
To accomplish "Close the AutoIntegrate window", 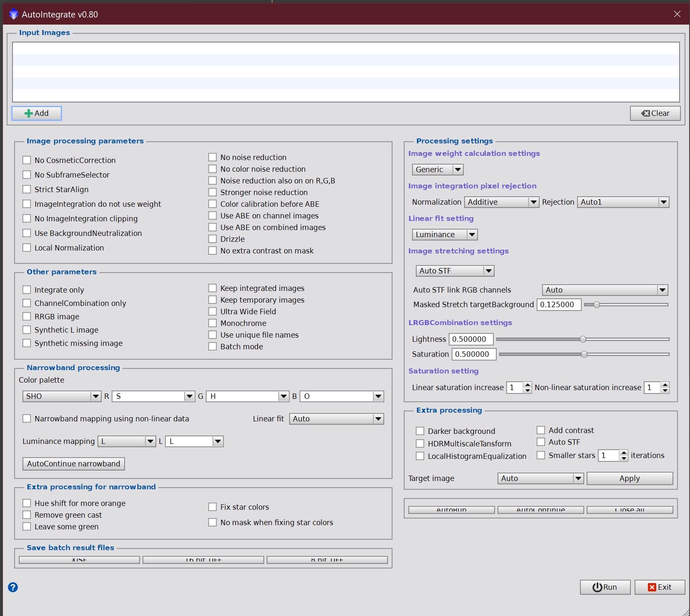I will pos(677,14).
